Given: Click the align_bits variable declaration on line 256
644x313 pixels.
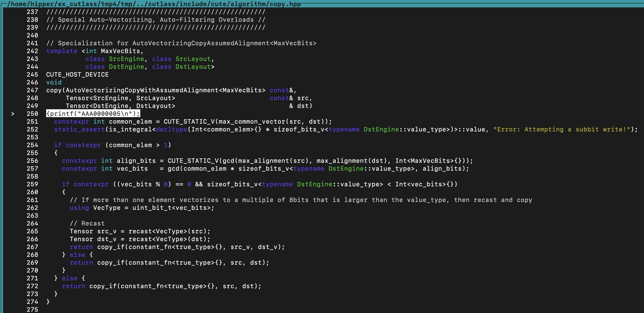Looking at the screenshot, I should pyautogui.click(x=136, y=161).
